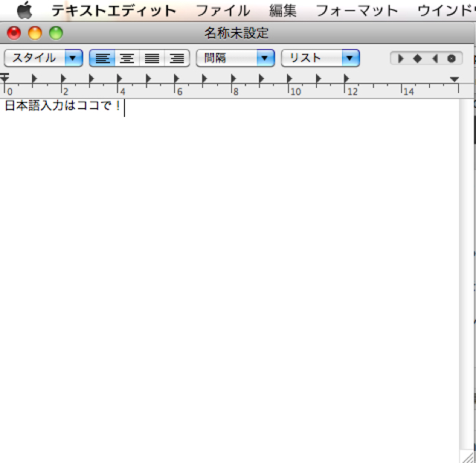Open the スタイル dropdown
This screenshot has width=476, height=463.
pyautogui.click(x=43, y=58)
